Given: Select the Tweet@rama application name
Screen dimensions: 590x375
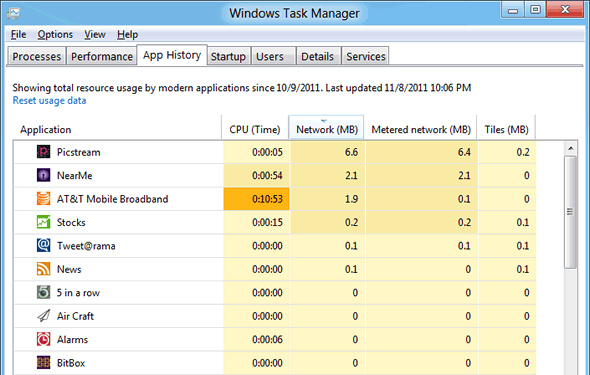Looking at the screenshot, I should (86, 246).
